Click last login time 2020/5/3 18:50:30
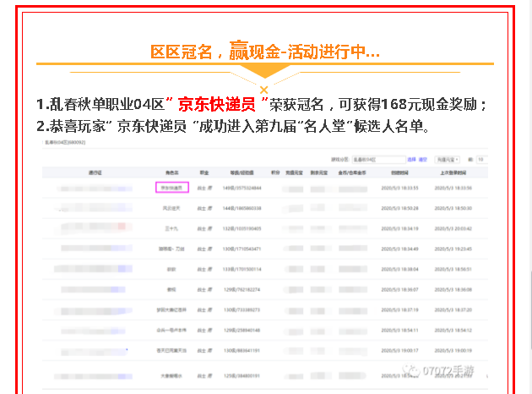 453,208
